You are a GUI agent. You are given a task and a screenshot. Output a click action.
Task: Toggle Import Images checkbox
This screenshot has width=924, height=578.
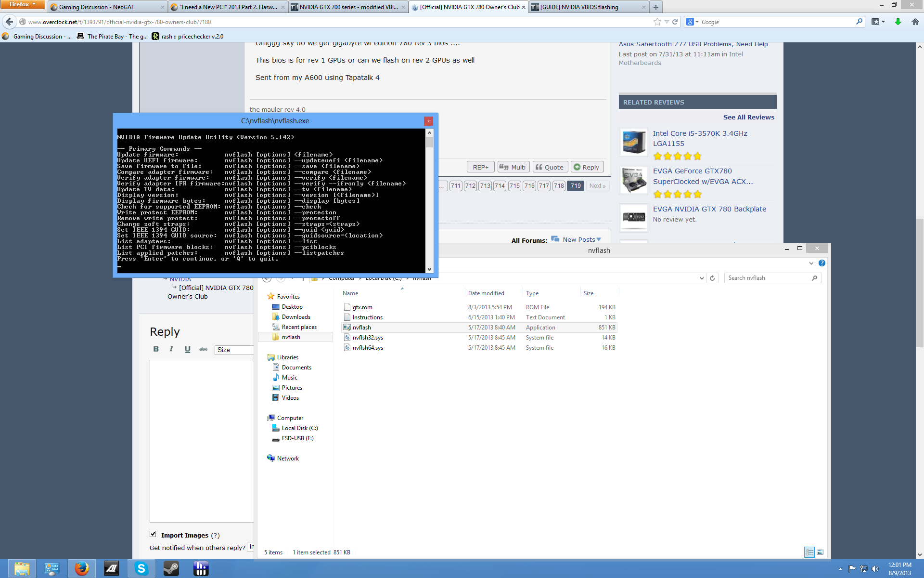pyautogui.click(x=153, y=534)
